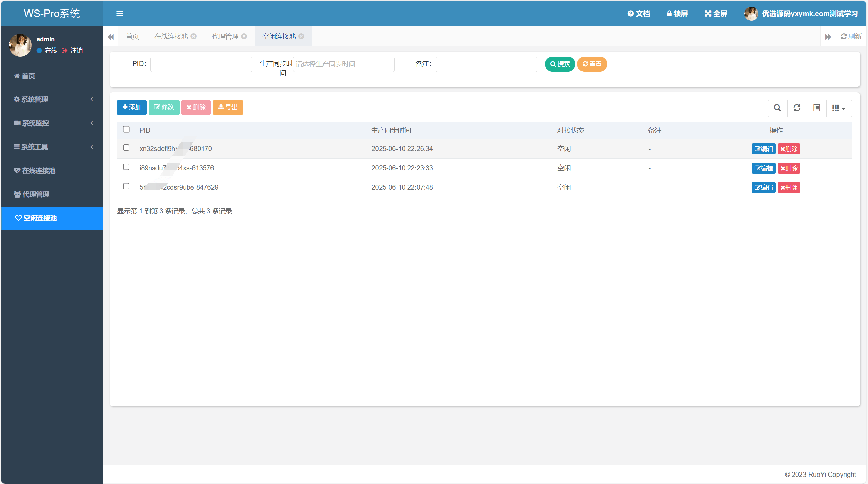868x484 pixels.
Task: Close the 在线连接池 tab
Action: [193, 36]
